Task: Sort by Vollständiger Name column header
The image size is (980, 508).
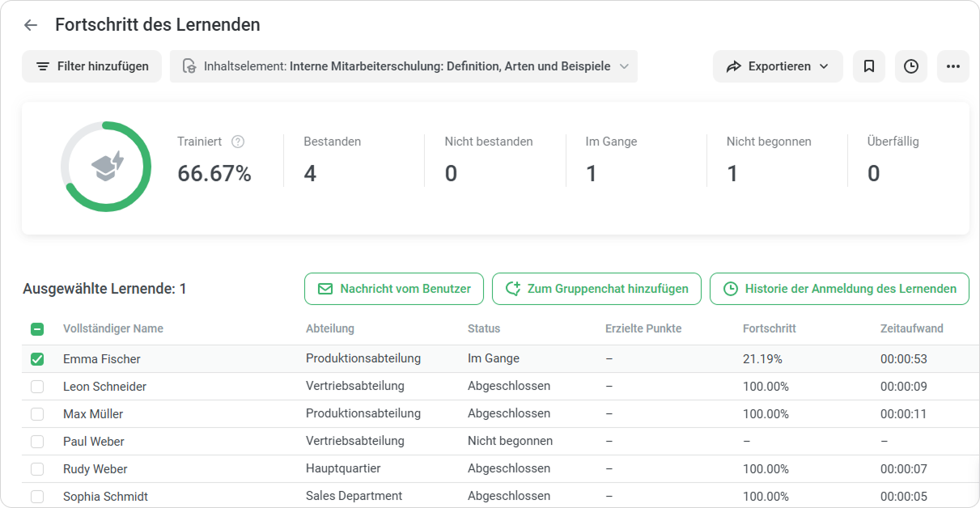Action: (x=113, y=328)
